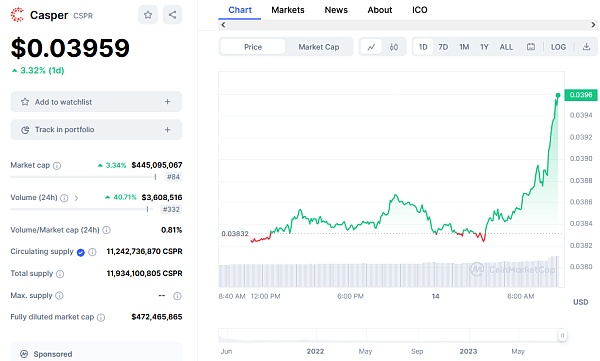
Task: Expand the Volume (24h) chevron arrow
Action: pos(77,198)
